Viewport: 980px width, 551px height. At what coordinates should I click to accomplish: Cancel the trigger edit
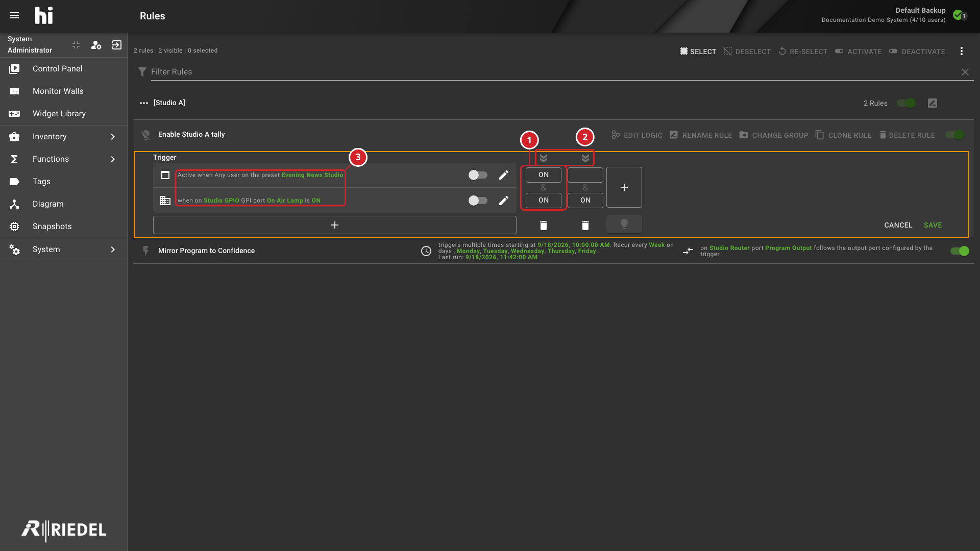point(898,225)
